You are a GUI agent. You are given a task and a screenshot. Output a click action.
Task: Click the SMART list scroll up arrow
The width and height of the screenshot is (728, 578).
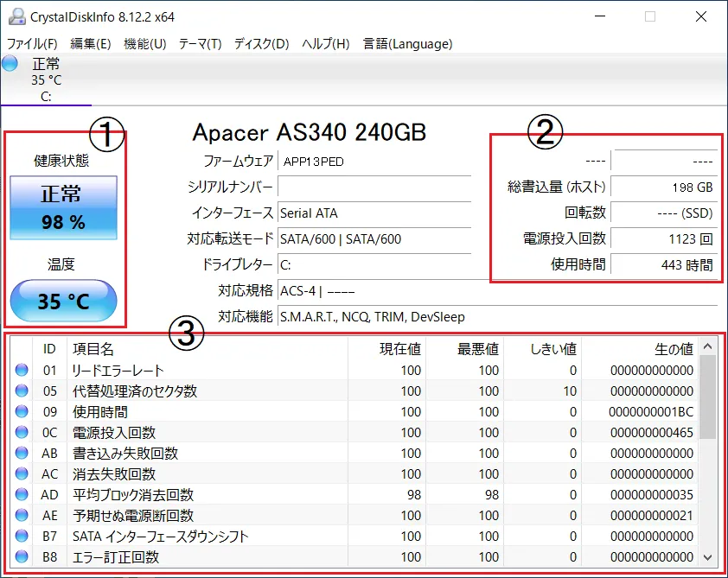[707, 346]
